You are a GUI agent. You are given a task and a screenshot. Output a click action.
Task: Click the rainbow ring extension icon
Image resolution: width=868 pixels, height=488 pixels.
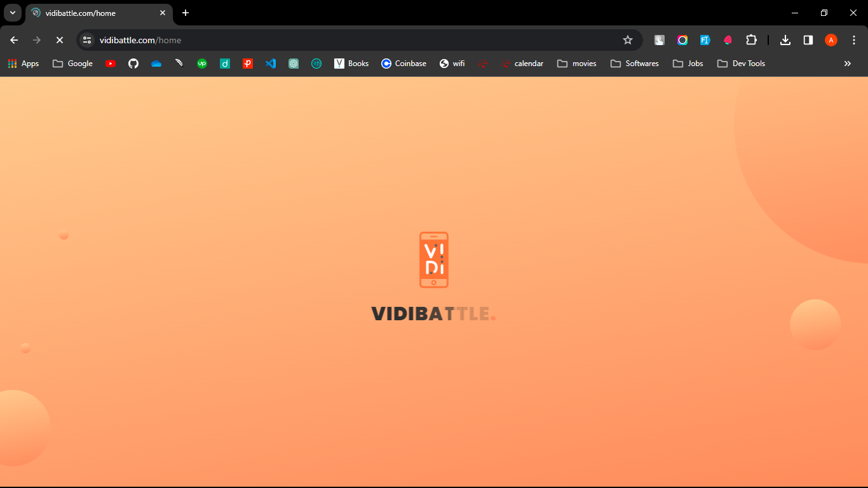point(682,40)
